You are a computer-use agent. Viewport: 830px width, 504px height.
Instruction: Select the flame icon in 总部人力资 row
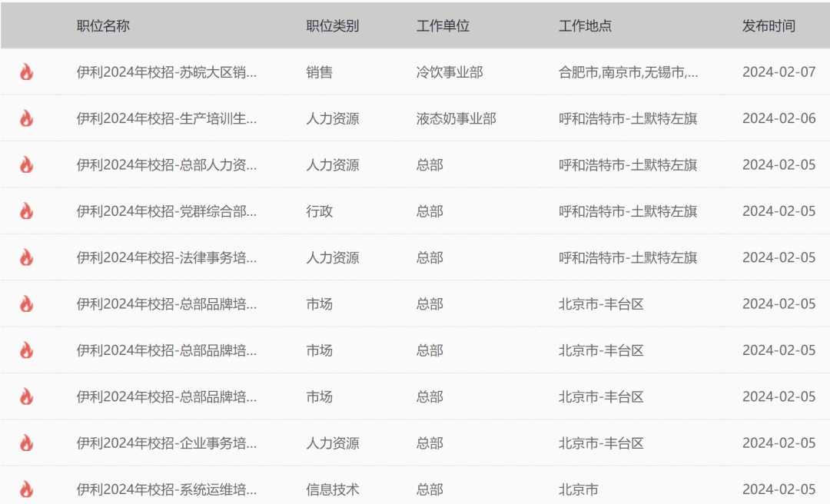[x=26, y=164]
